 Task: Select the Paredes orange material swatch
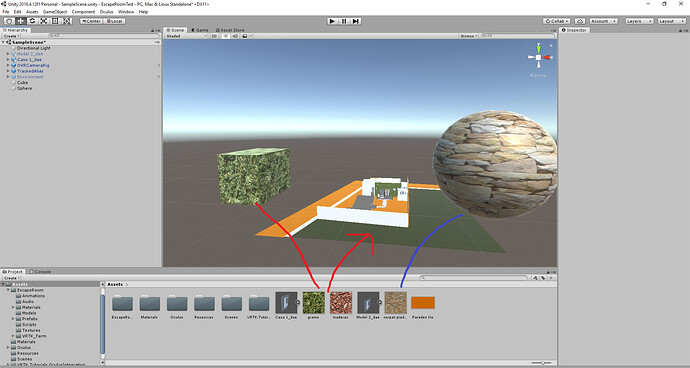423,303
